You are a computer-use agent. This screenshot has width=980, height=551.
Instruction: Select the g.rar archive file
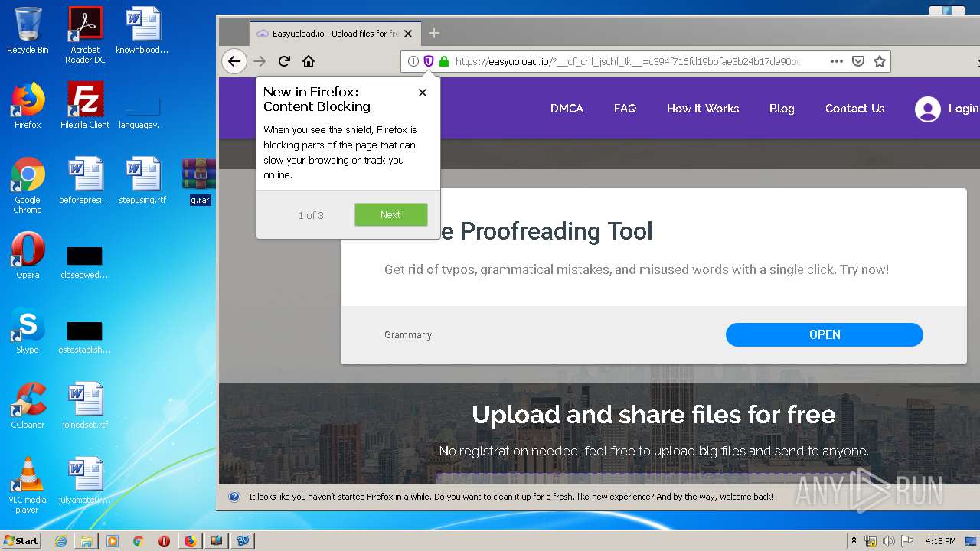(x=200, y=181)
